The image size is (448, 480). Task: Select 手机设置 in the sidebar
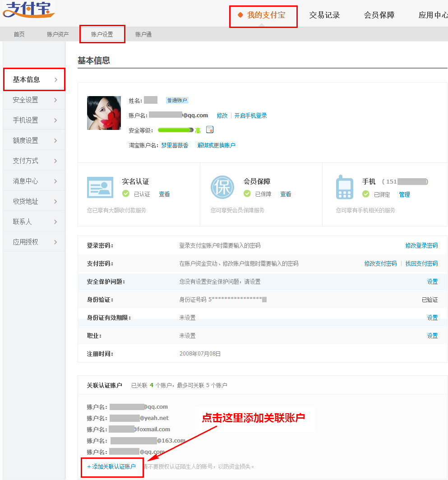tap(34, 120)
